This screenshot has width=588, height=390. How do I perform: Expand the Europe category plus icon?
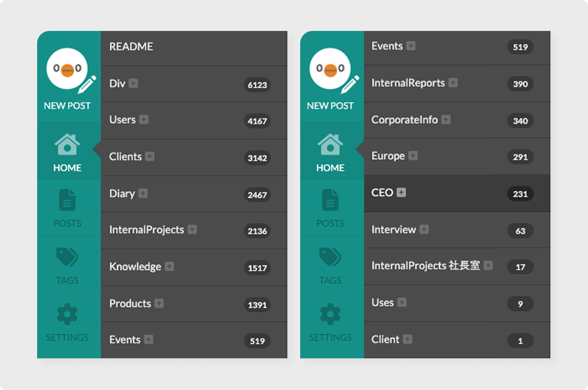tap(413, 156)
